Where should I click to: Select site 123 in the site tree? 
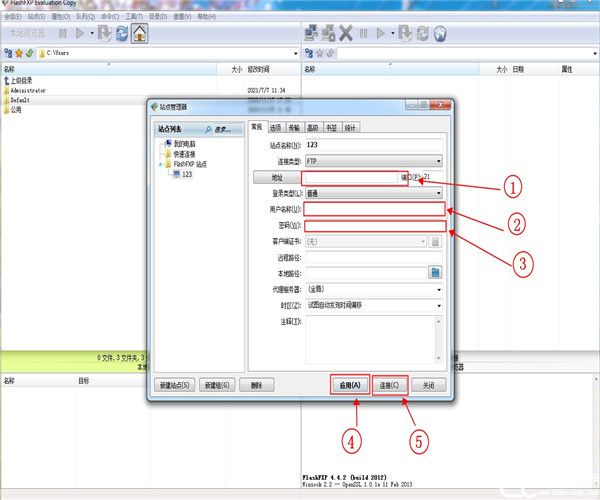186,173
